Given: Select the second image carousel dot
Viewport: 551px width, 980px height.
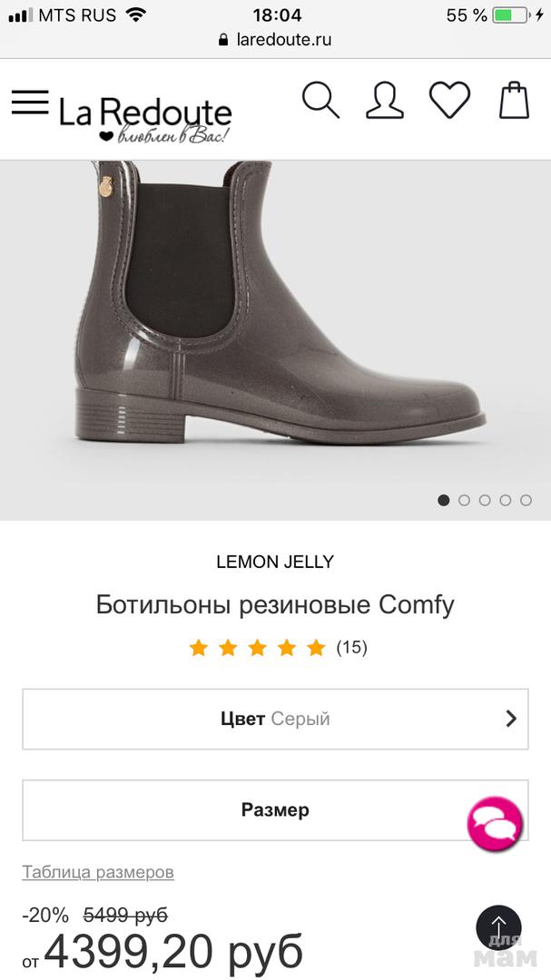Looking at the screenshot, I should coord(464,500).
